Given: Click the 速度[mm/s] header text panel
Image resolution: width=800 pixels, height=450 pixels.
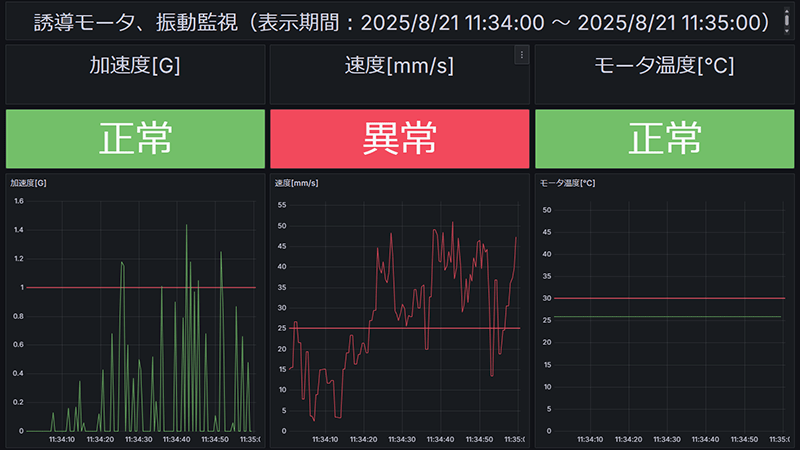Looking at the screenshot, I should [x=399, y=67].
